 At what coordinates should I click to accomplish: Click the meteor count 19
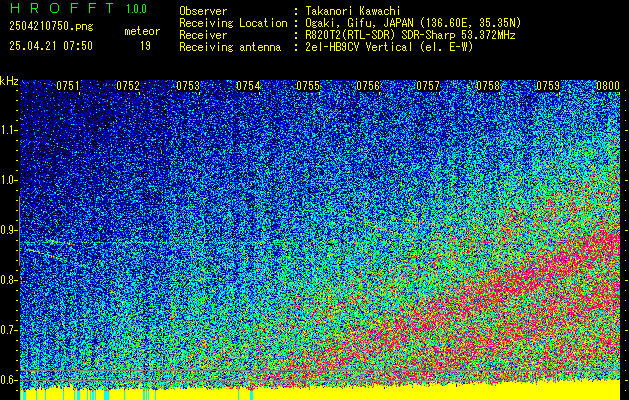(x=145, y=46)
